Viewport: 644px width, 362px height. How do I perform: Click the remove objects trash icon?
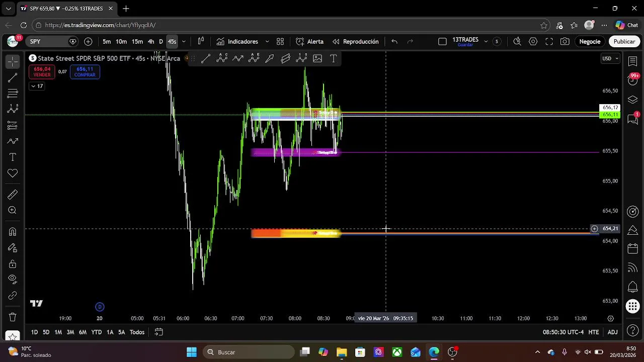pos(13,317)
